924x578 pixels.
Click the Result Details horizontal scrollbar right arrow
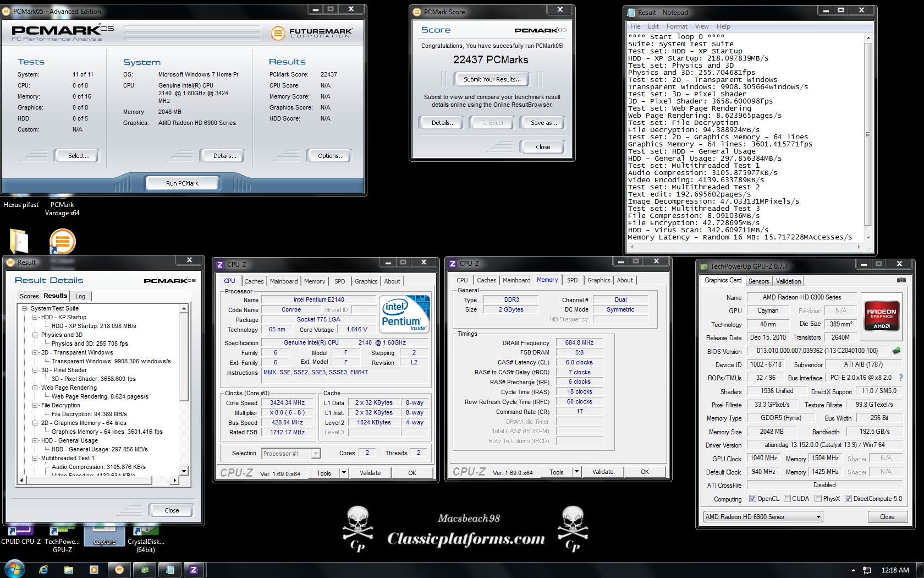pos(175,480)
